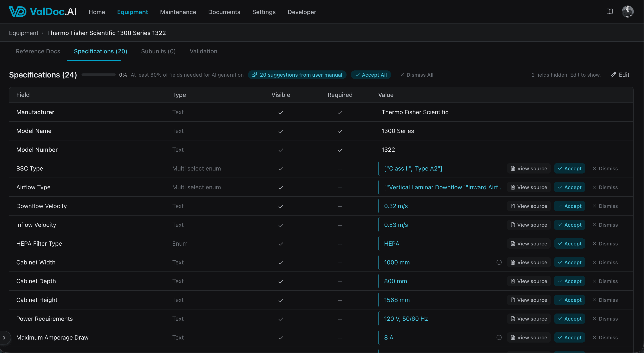Accept the Cabinet Height value
This screenshot has height=353, width=644.
(x=570, y=300)
